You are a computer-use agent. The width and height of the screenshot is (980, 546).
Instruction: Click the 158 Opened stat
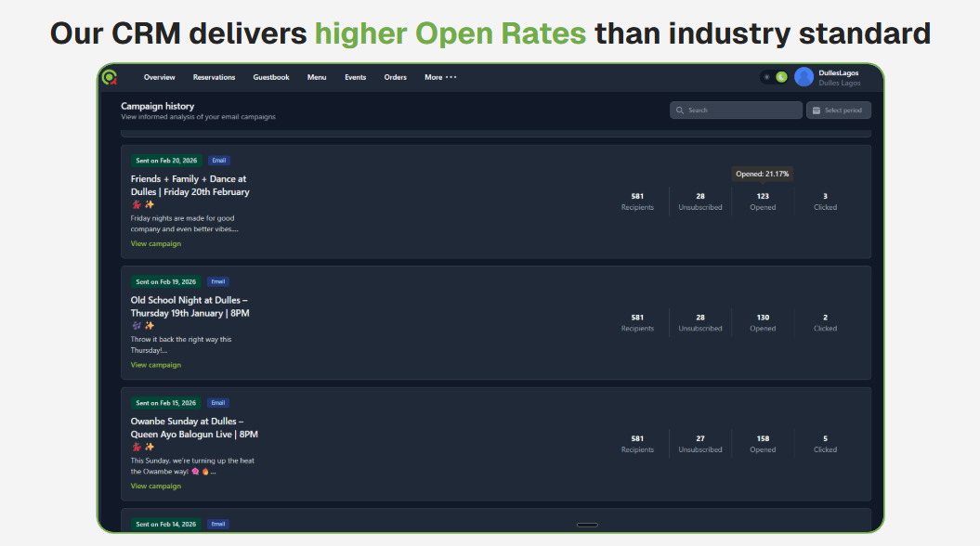point(763,444)
